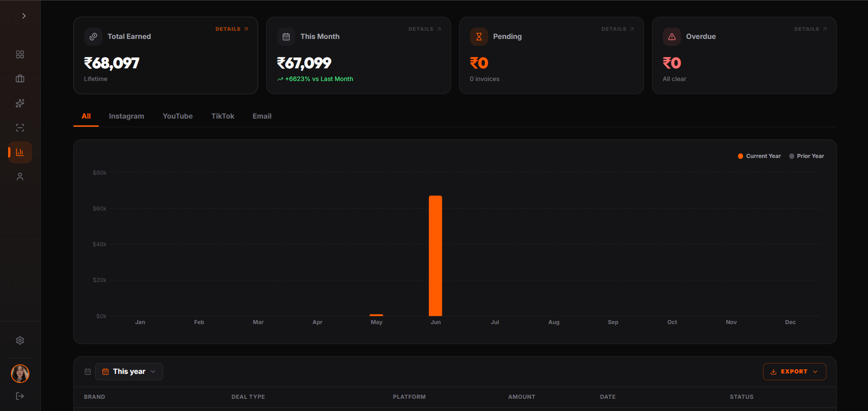
Task: Click the user avatar photo
Action: tap(20, 373)
